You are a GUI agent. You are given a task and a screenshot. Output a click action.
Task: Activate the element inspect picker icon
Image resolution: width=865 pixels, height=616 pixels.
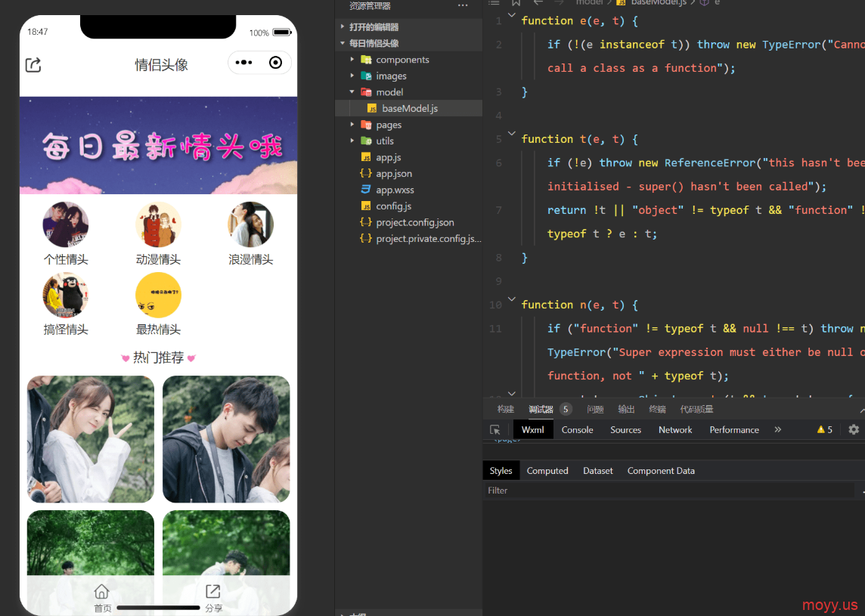495,429
